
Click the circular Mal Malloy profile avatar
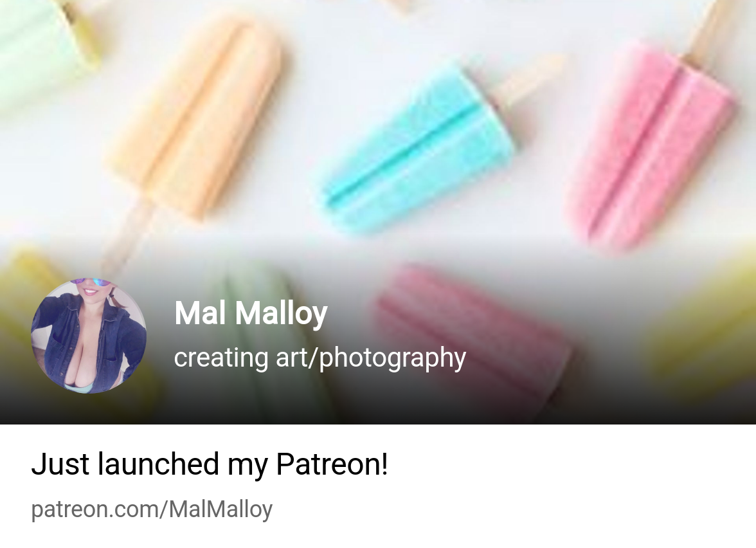[x=89, y=336]
